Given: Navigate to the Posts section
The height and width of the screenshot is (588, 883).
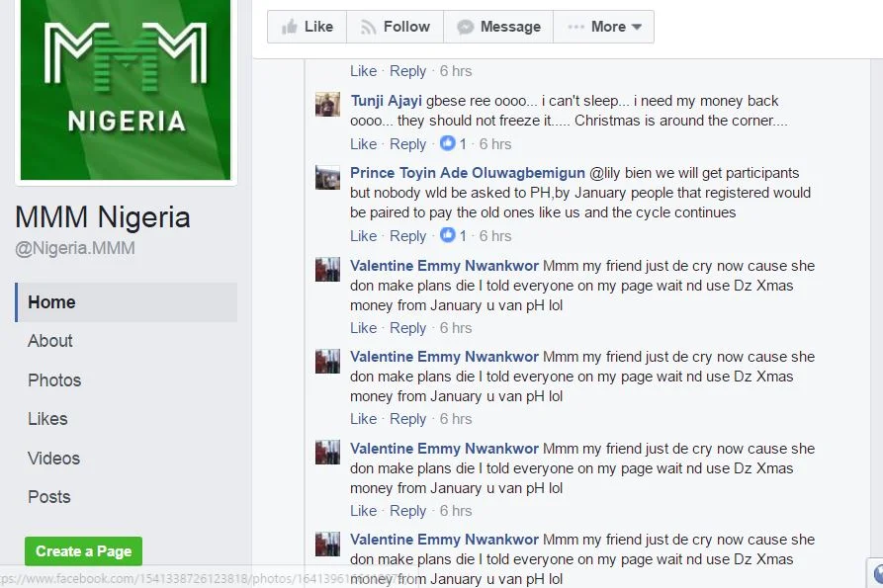Looking at the screenshot, I should pos(49,497).
